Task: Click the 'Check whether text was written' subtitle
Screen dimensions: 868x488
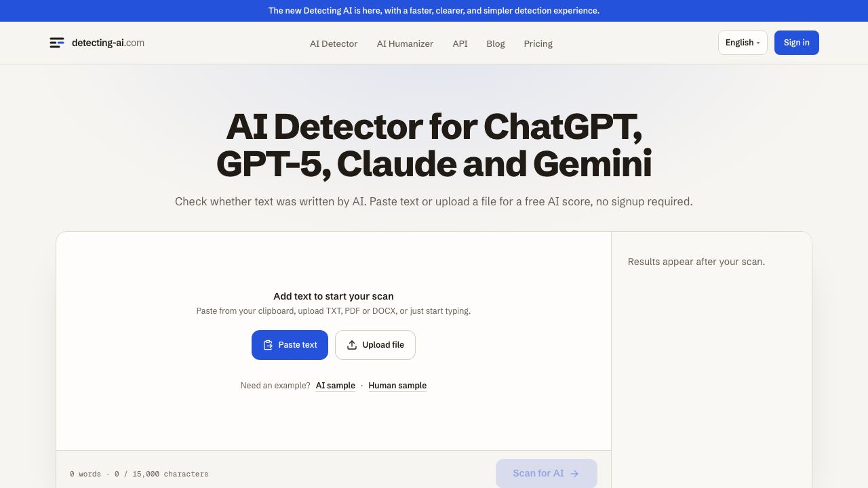Action: click(x=434, y=201)
